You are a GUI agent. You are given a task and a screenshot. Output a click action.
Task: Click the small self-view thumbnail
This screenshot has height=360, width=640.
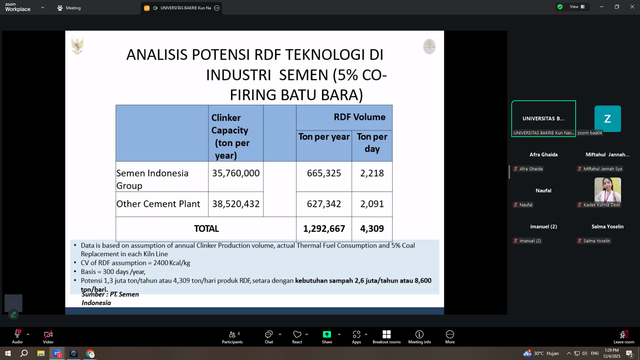click(x=13, y=303)
